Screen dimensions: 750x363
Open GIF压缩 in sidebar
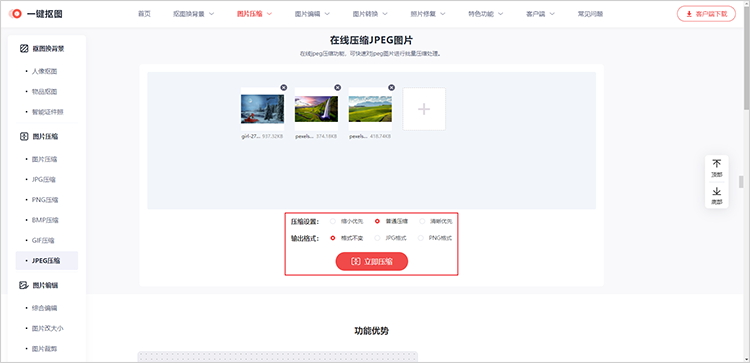(44, 240)
